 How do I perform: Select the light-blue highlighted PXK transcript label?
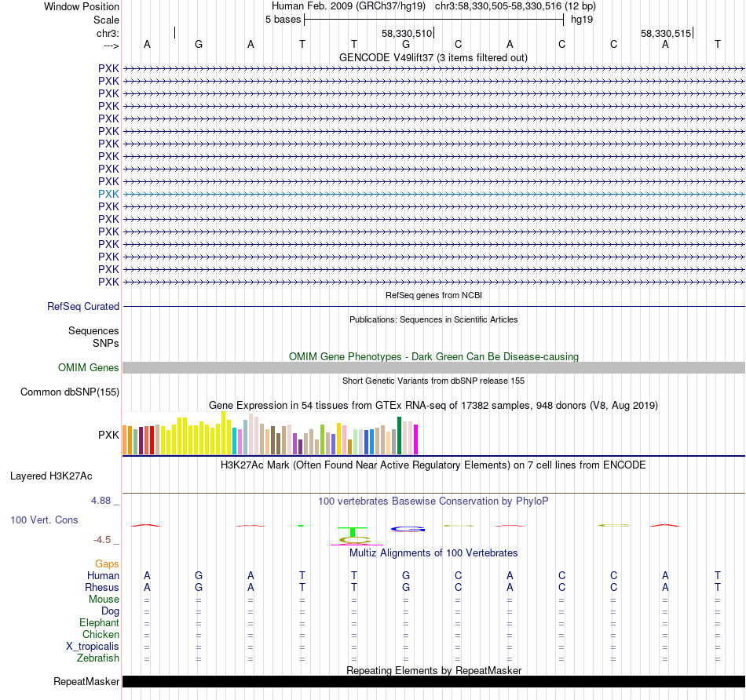(108, 194)
